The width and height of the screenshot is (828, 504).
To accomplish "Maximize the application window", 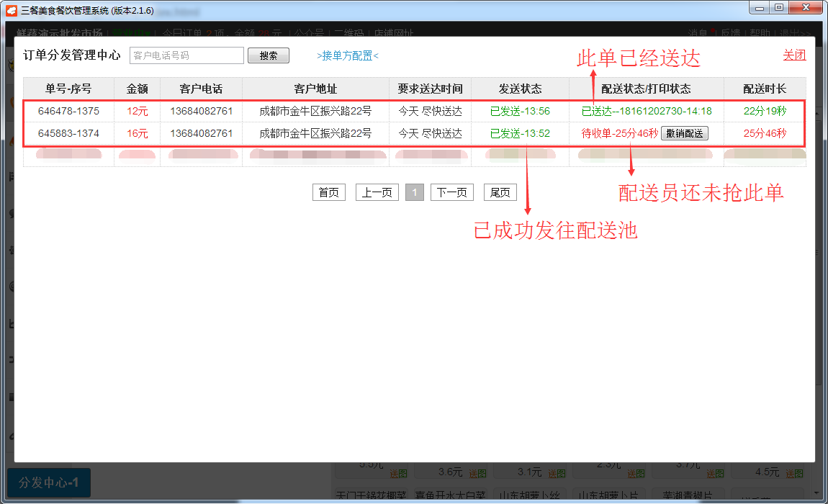I will [779, 7].
